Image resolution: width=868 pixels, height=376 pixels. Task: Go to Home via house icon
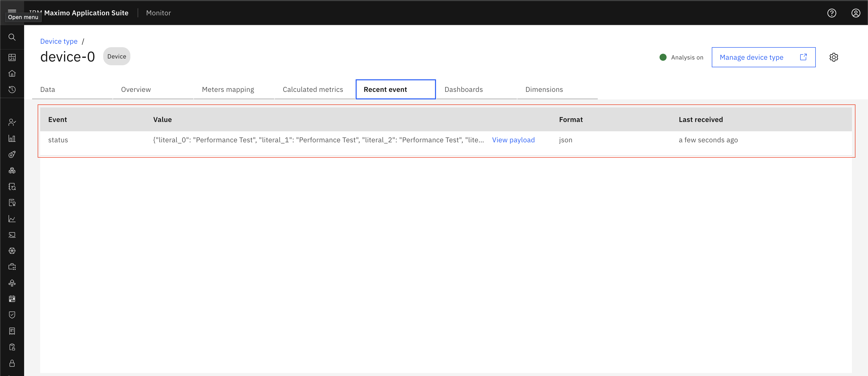click(x=12, y=73)
